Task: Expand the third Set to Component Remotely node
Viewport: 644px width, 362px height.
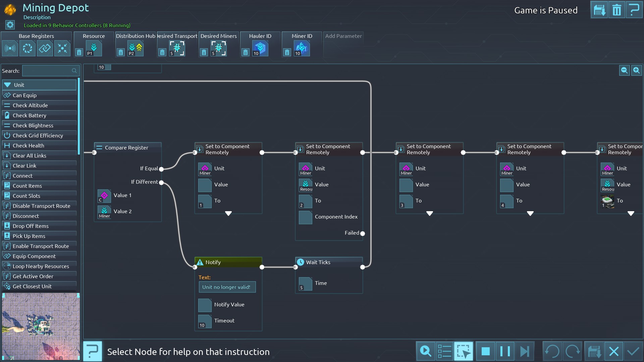Action: tap(430, 214)
